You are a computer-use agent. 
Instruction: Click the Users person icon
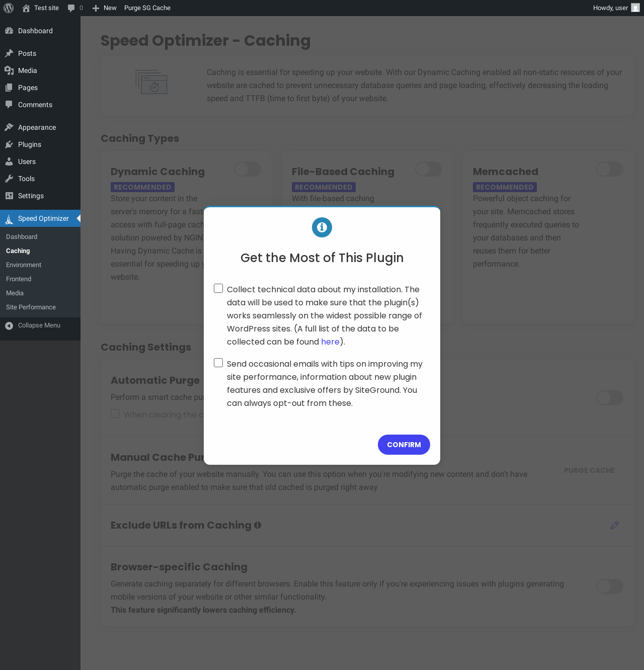click(9, 161)
